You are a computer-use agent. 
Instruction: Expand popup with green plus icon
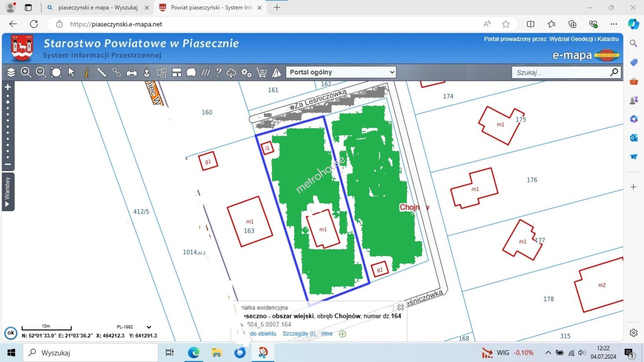[342, 334]
